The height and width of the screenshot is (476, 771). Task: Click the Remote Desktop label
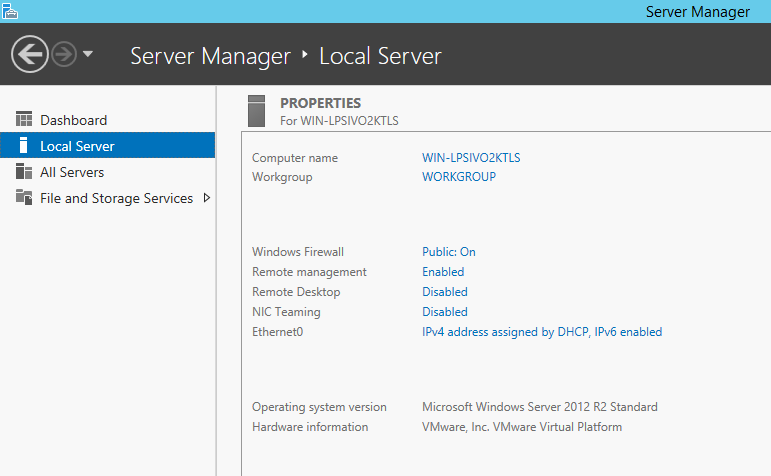tap(296, 292)
